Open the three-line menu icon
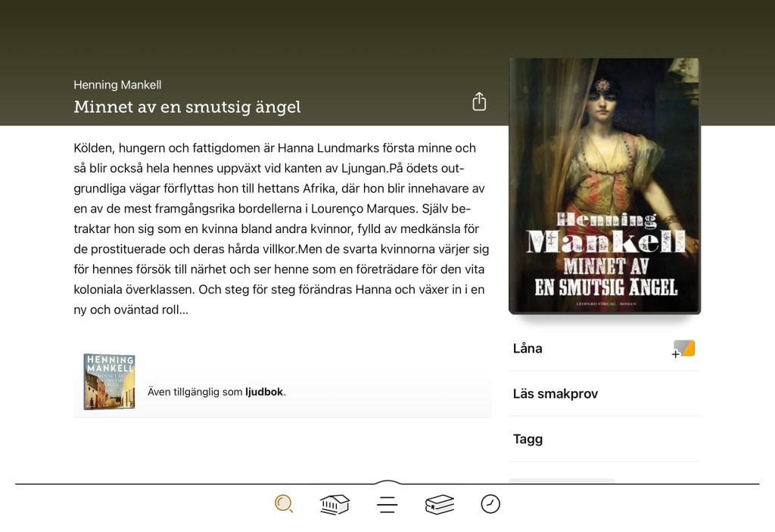Viewport: 775px width, 532px height. point(387,504)
